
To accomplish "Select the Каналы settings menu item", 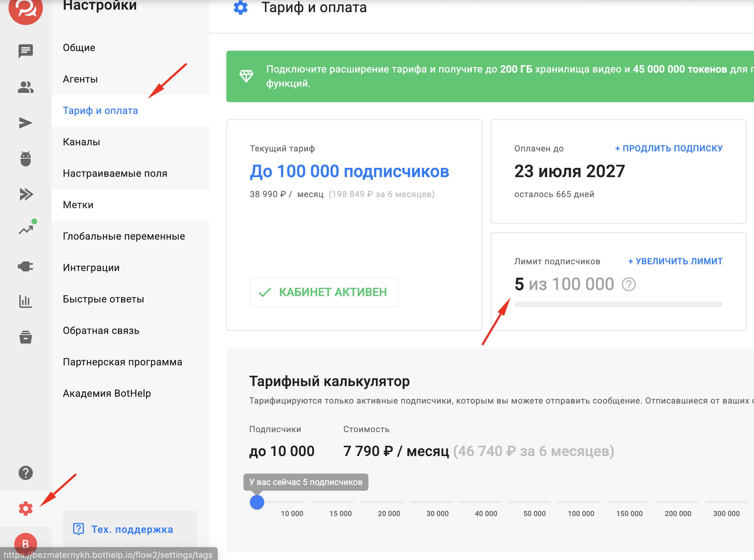I will click(x=81, y=142).
